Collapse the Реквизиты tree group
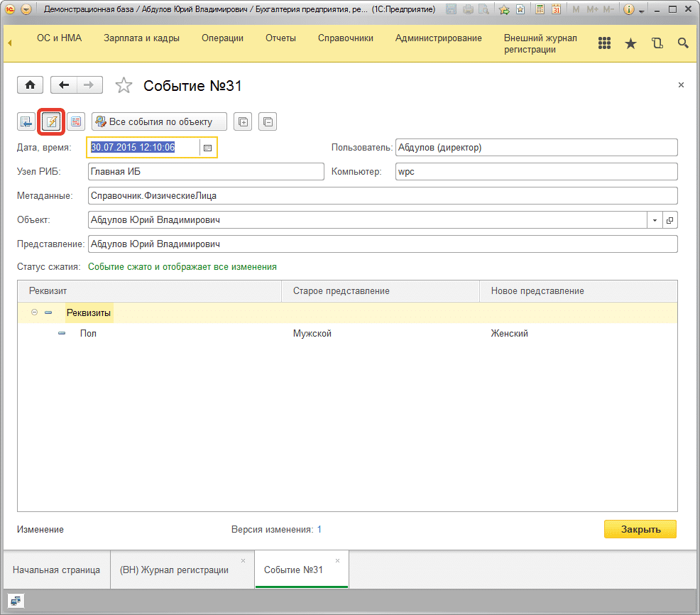Screen dimensions: 700x615 click(x=35, y=312)
